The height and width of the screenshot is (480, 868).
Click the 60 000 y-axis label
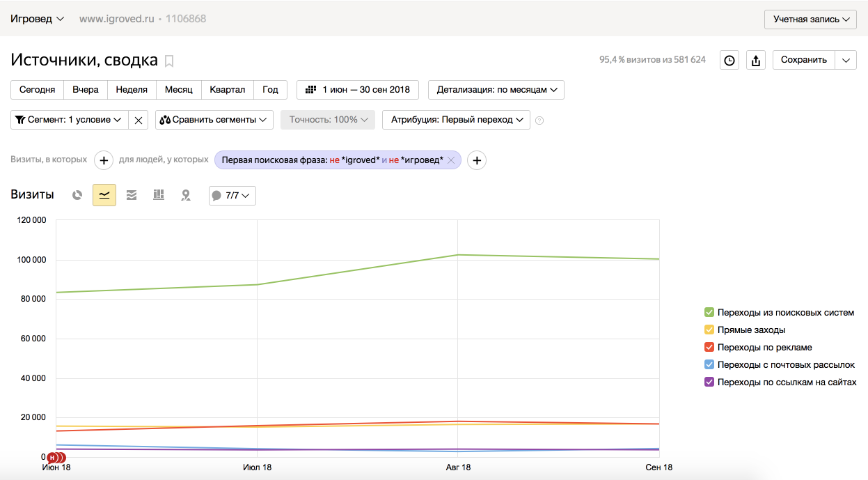(x=32, y=339)
